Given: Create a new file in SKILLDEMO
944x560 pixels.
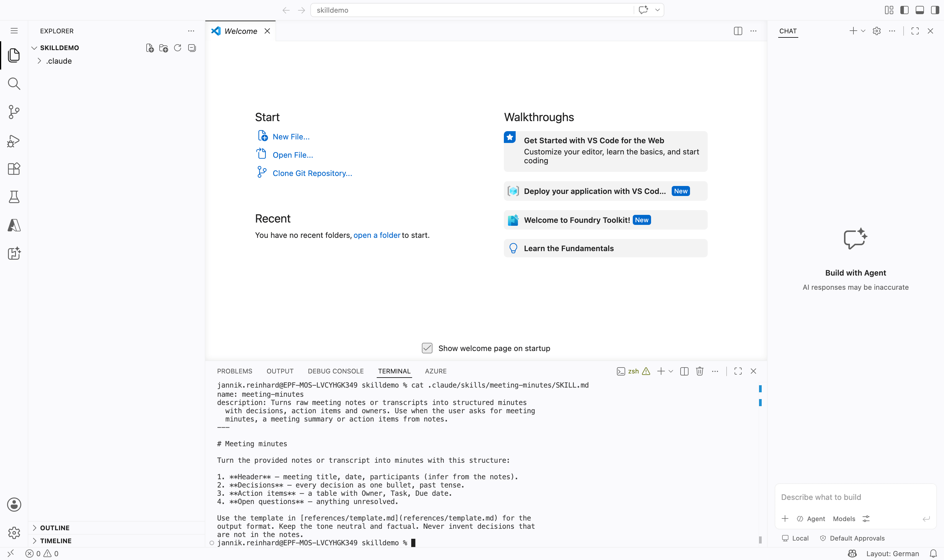Looking at the screenshot, I should tap(150, 48).
